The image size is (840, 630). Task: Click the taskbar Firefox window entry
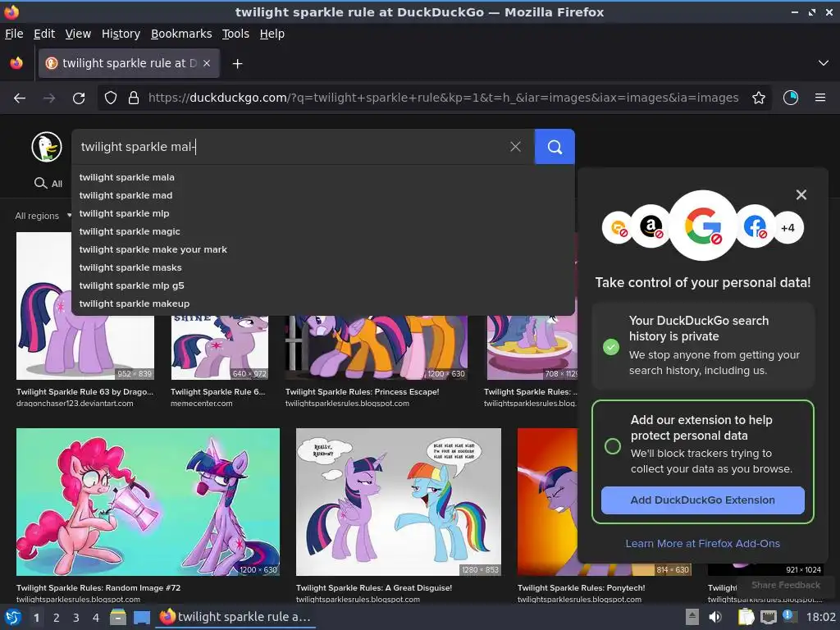(235, 617)
